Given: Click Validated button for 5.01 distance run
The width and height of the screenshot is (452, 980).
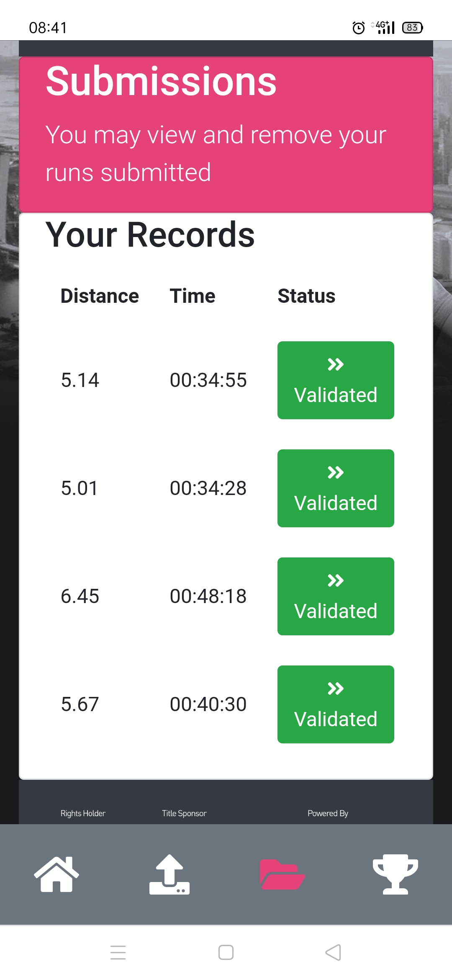Looking at the screenshot, I should tap(336, 488).
